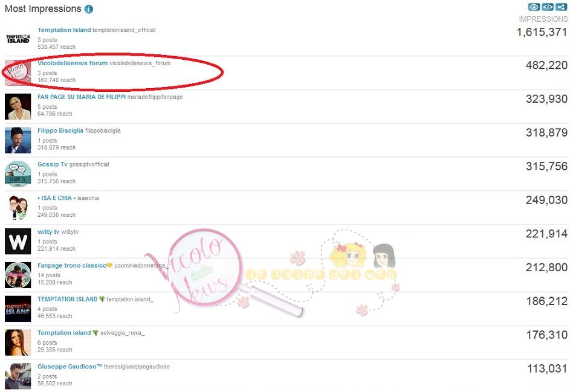Screen dimensions: 573x392
Task: Select the gossiptvofficial handle
Action: click(89, 164)
